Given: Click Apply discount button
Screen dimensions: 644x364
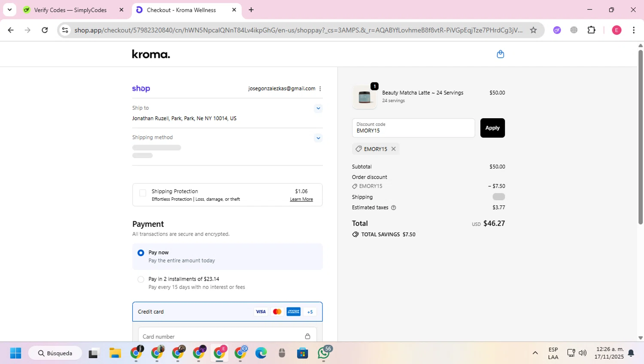Looking at the screenshot, I should pos(492,128).
